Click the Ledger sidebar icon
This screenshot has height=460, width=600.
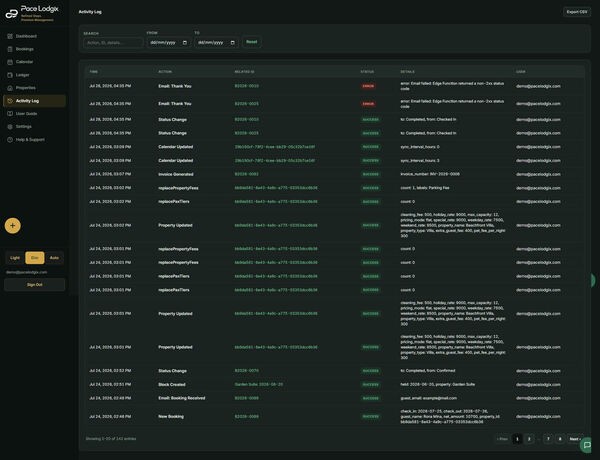[10, 75]
